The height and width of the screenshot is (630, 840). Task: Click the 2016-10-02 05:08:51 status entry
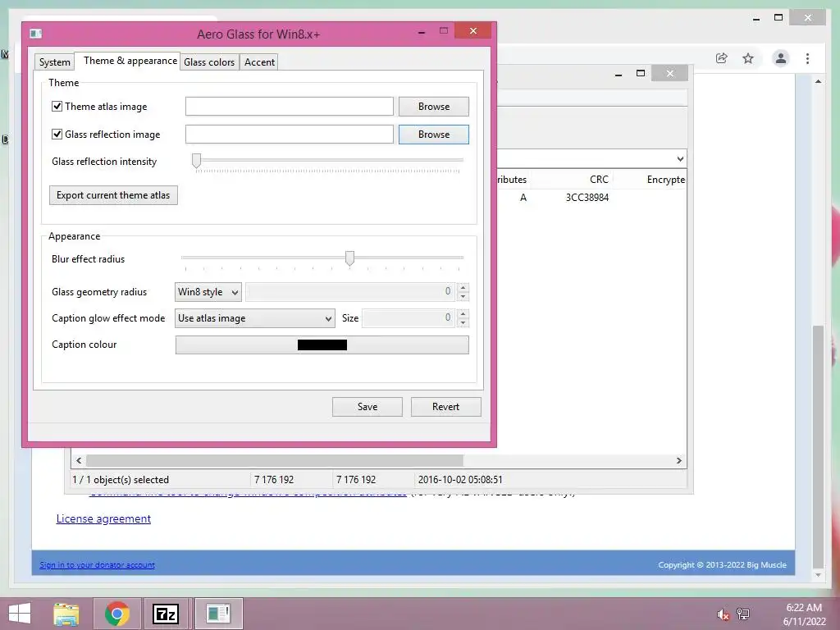[x=460, y=479]
